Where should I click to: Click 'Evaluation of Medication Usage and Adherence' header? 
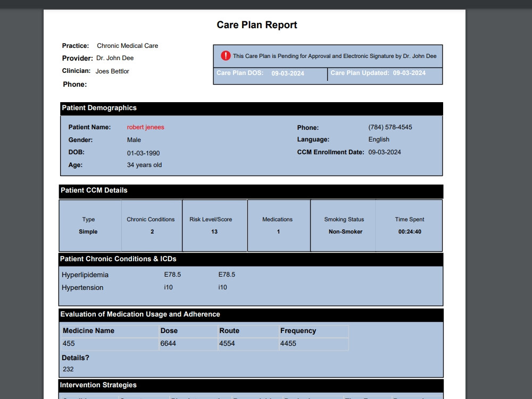[251, 315]
